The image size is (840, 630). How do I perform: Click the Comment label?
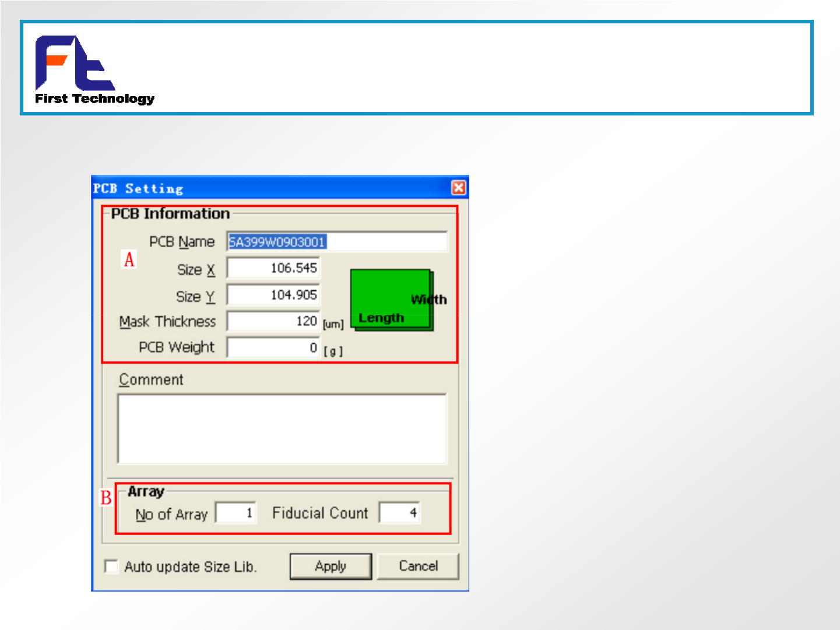pyautogui.click(x=151, y=380)
